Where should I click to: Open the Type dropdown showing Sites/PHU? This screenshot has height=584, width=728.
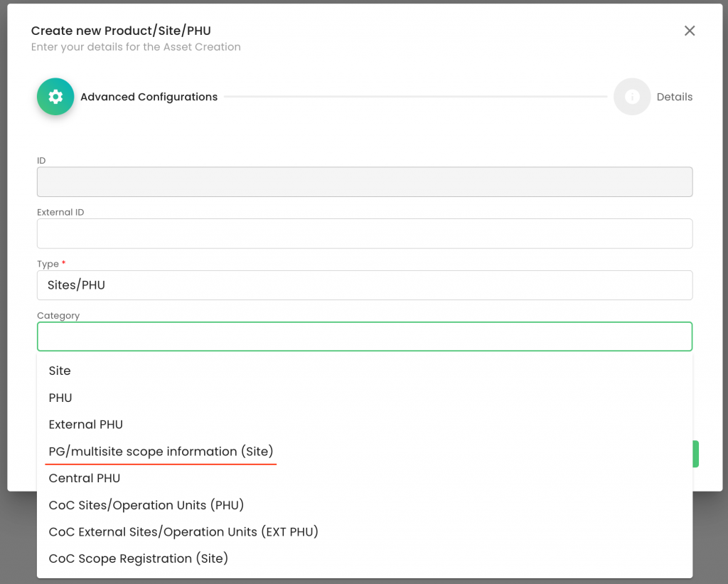364,285
